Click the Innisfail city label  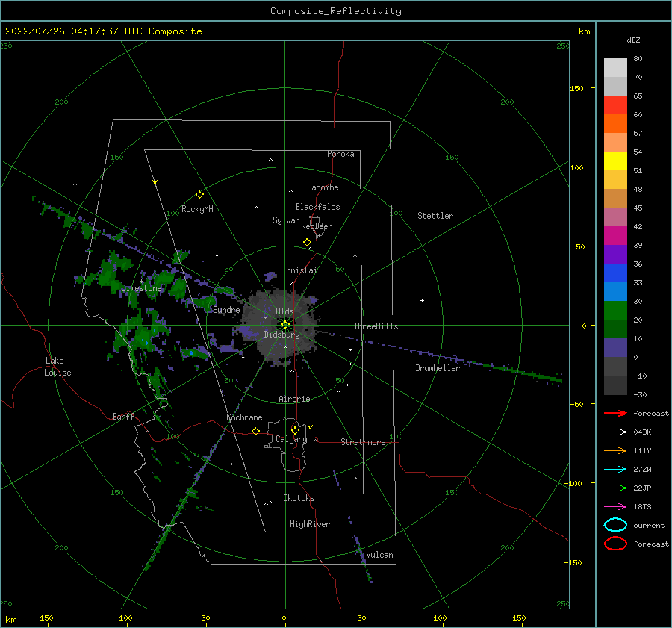pos(302,270)
